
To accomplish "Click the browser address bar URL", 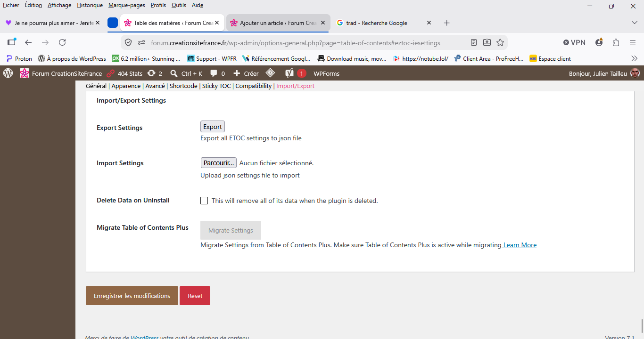I will click(295, 42).
